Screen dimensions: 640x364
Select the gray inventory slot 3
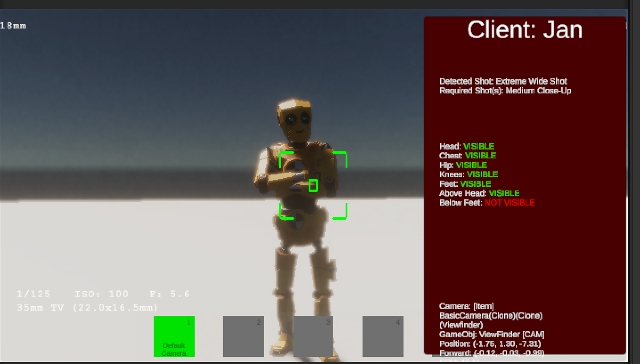coord(313,336)
